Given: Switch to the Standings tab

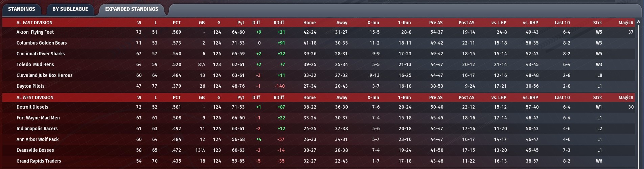Looking at the screenshot, I should [21, 9].
